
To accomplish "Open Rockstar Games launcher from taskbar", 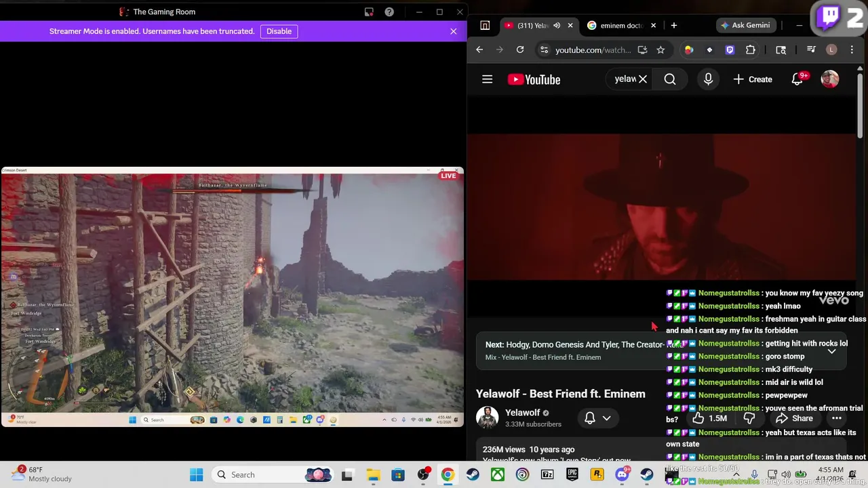I will click(597, 474).
